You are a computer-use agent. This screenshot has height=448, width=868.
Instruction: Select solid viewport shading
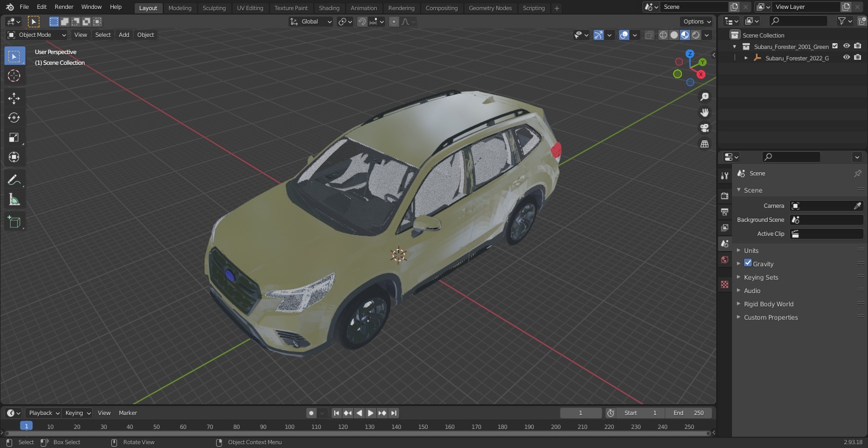pos(674,35)
